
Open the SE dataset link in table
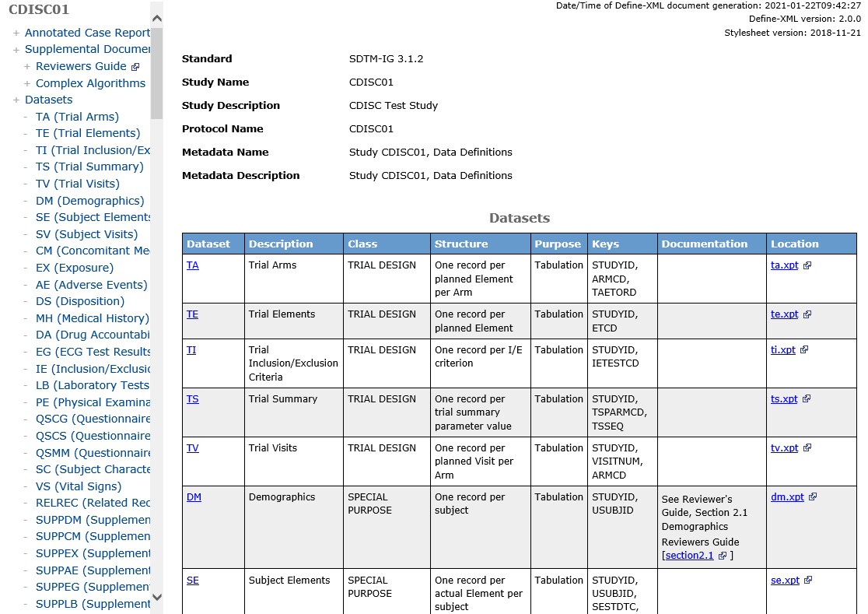pos(193,581)
